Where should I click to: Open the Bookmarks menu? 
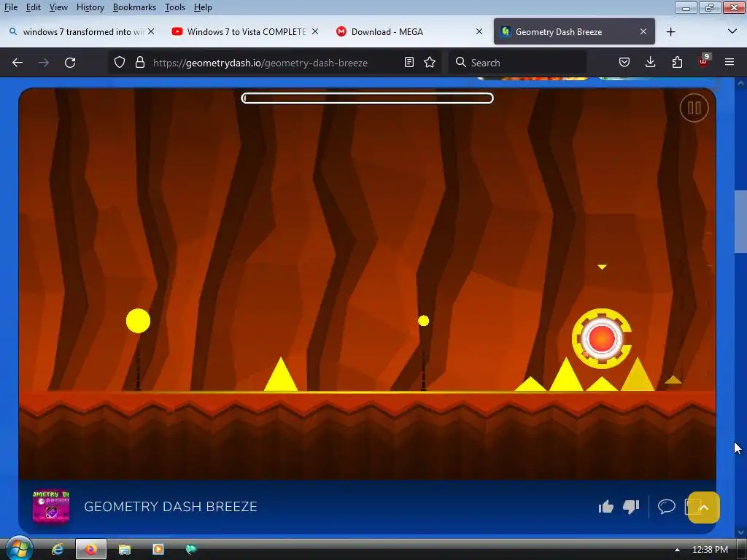coord(134,7)
